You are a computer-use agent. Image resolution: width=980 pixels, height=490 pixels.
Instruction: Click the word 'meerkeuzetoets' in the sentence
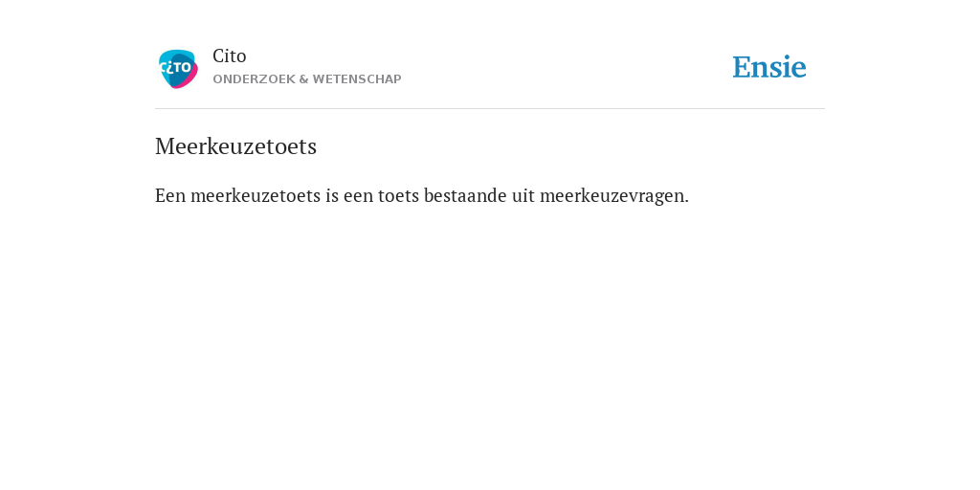pyautogui.click(x=255, y=195)
